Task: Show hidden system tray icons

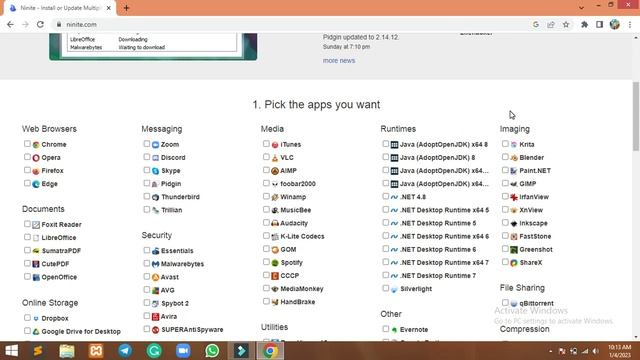Action: pos(551,351)
